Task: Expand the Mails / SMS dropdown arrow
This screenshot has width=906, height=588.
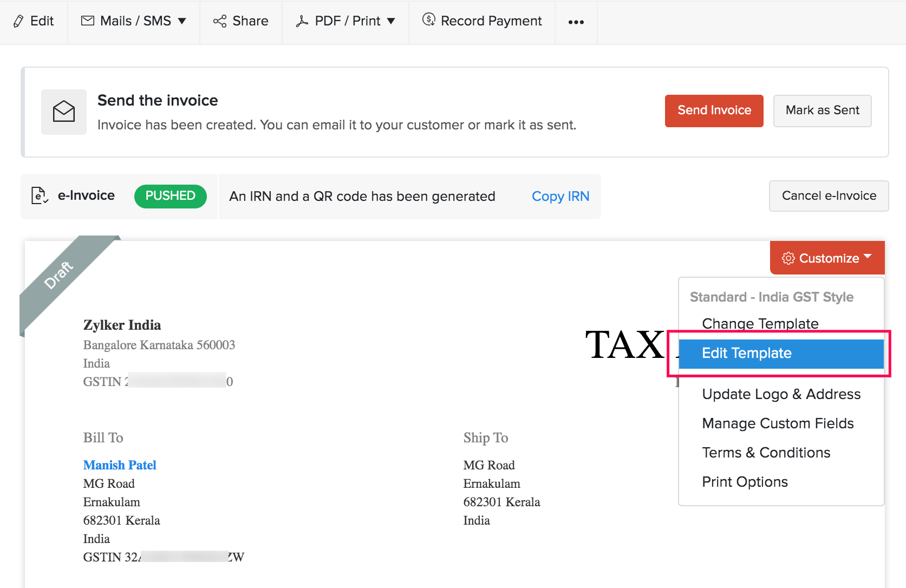Action: [182, 21]
